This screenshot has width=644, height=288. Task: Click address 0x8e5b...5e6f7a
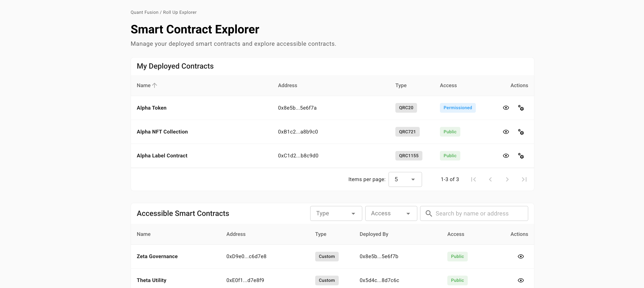[x=297, y=108]
